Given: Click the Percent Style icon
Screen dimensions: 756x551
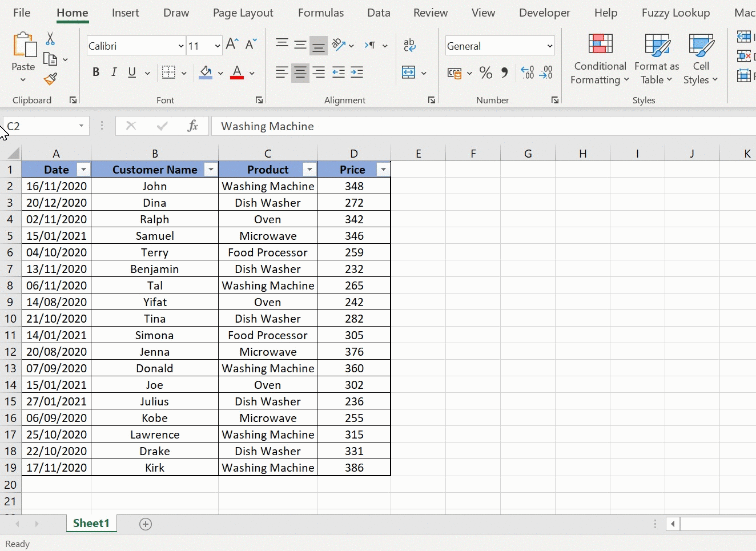Looking at the screenshot, I should point(485,73).
